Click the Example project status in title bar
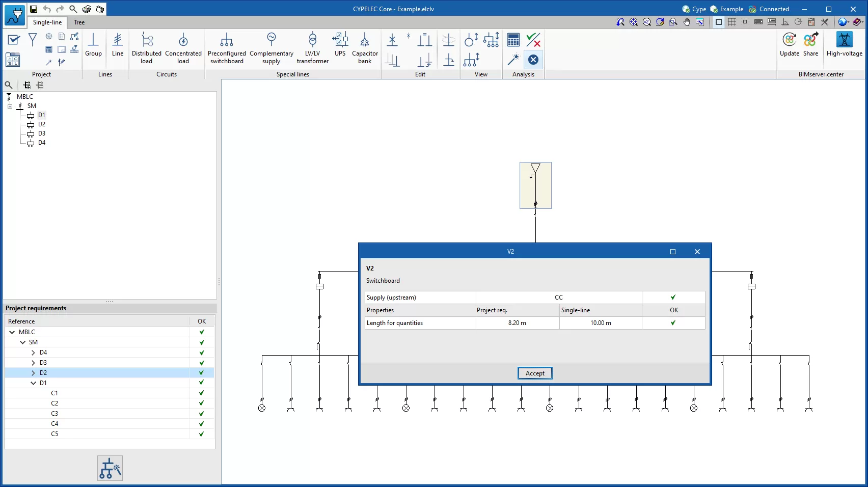The width and height of the screenshot is (868, 487). pos(727,9)
